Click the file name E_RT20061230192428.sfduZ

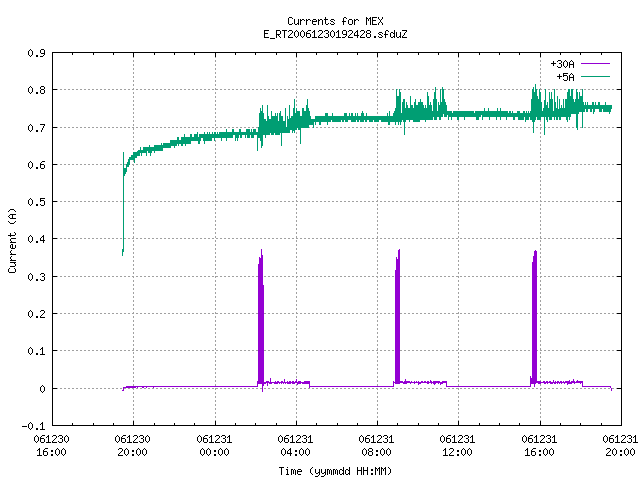point(335,34)
